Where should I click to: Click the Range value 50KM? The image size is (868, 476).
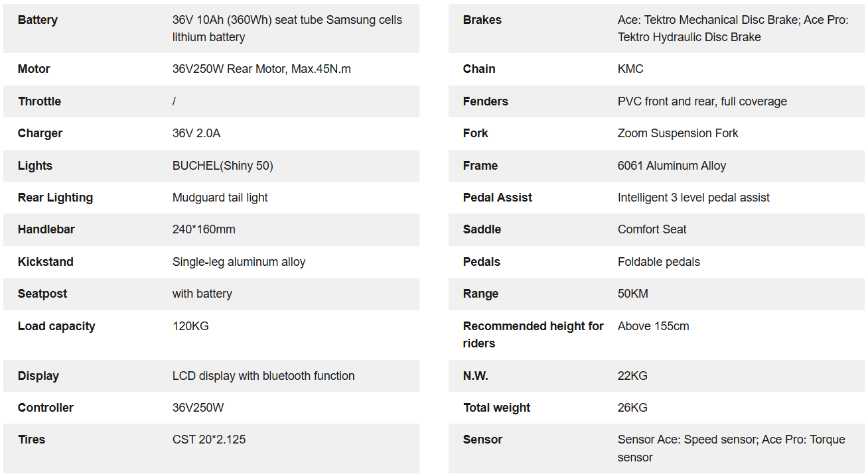[x=633, y=294]
